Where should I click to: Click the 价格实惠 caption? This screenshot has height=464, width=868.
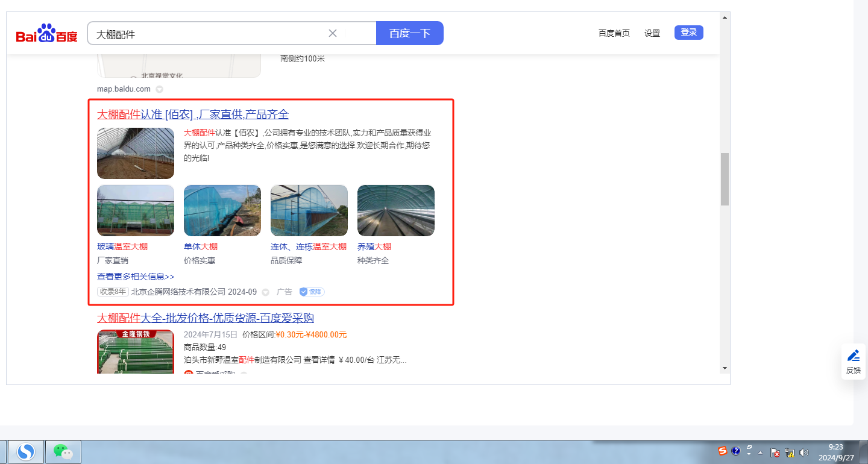[x=200, y=260]
